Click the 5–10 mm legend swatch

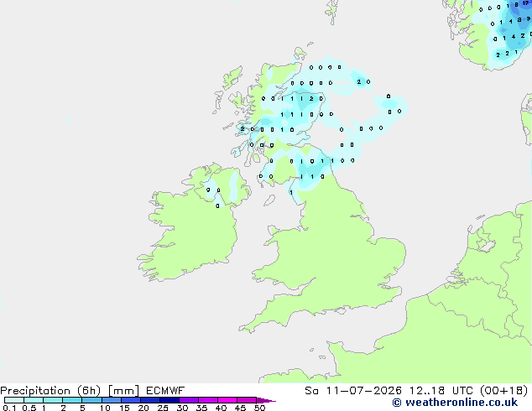coord(92,400)
